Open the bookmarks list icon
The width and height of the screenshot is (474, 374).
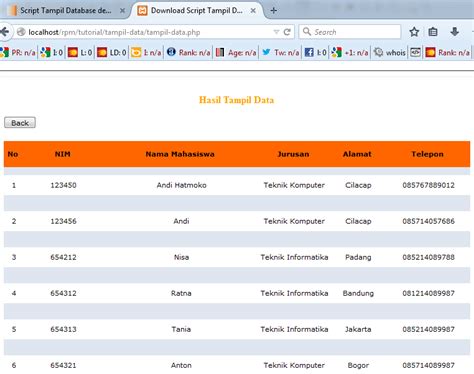click(x=433, y=32)
